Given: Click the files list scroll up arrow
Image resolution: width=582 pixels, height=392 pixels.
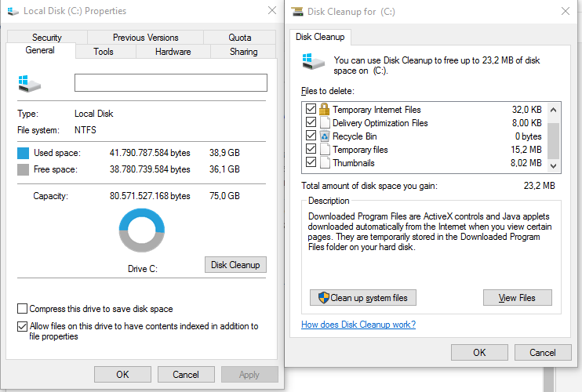Looking at the screenshot, I should [x=553, y=110].
